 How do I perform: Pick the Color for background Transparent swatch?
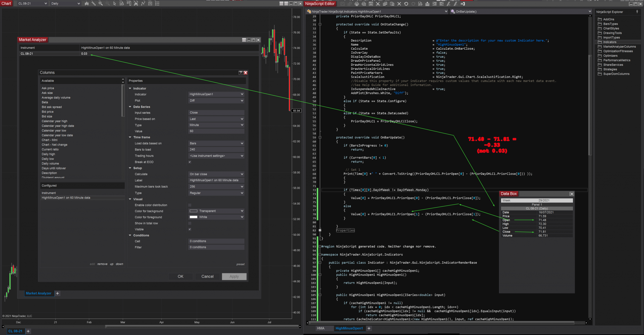click(x=194, y=211)
